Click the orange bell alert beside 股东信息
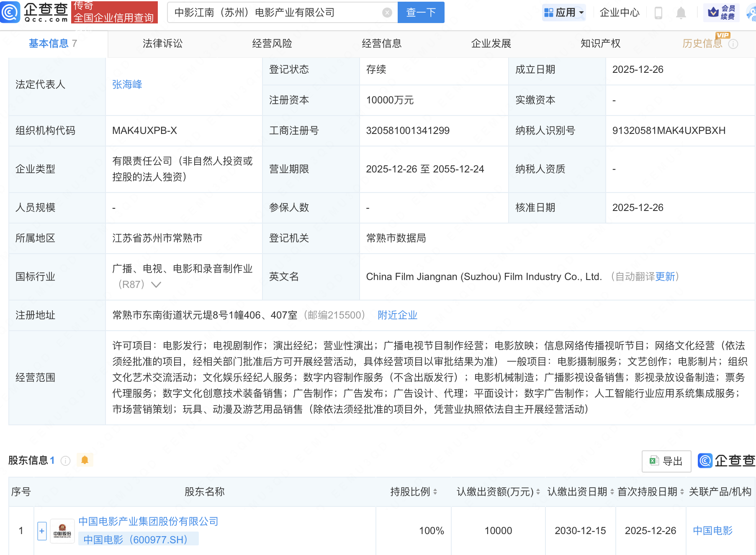Viewport: 756px width, 555px height. (x=85, y=460)
